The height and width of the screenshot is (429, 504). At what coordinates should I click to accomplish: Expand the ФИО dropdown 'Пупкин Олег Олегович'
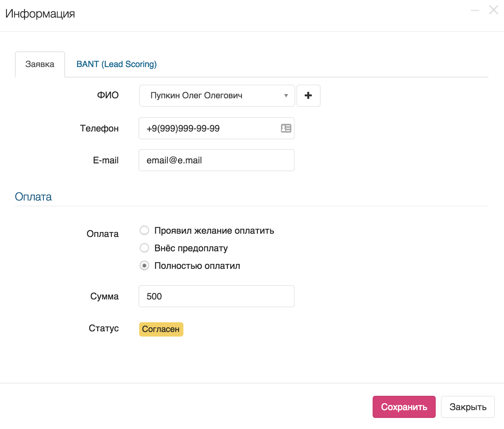[217, 96]
